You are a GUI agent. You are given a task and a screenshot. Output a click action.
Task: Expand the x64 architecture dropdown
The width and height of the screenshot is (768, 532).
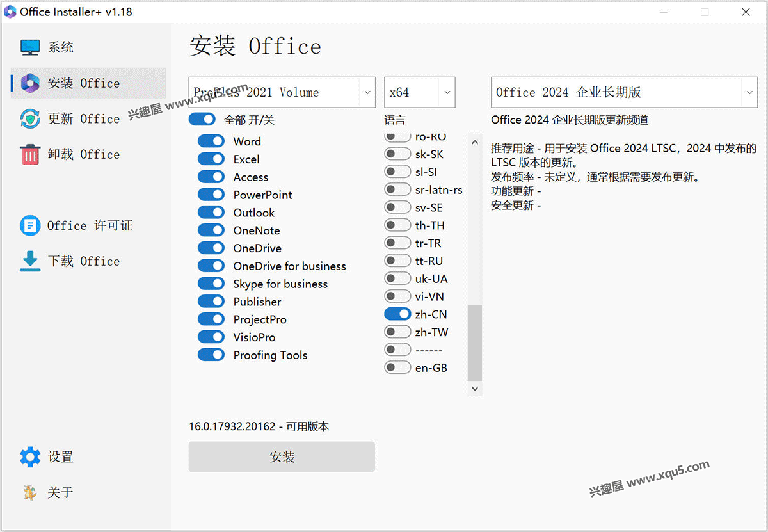tap(420, 92)
